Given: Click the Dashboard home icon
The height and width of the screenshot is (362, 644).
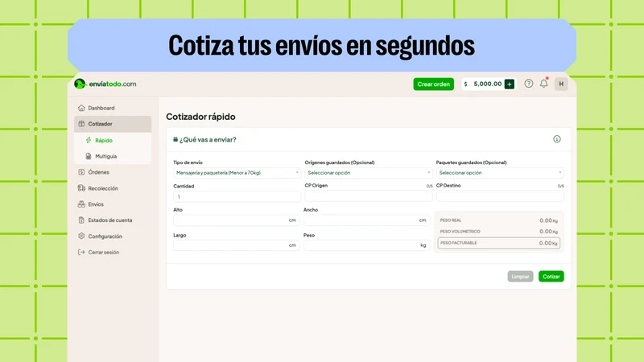Looking at the screenshot, I should pyautogui.click(x=81, y=108).
